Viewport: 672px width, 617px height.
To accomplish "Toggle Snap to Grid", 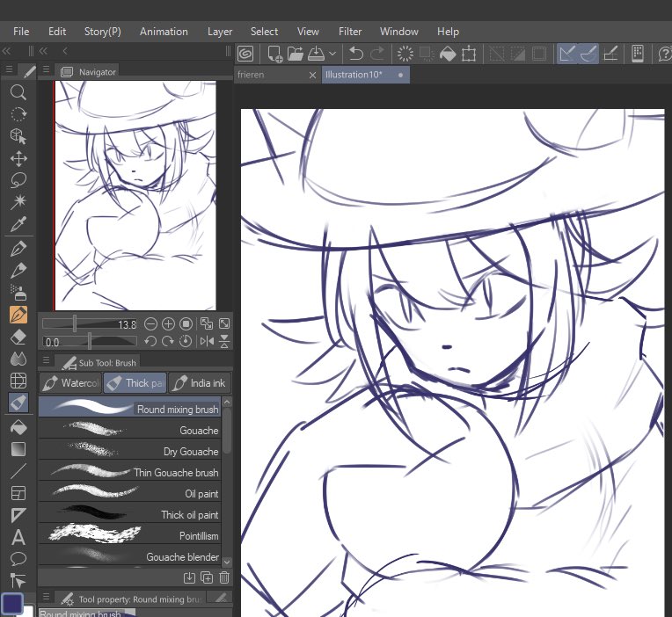I will pos(610,54).
